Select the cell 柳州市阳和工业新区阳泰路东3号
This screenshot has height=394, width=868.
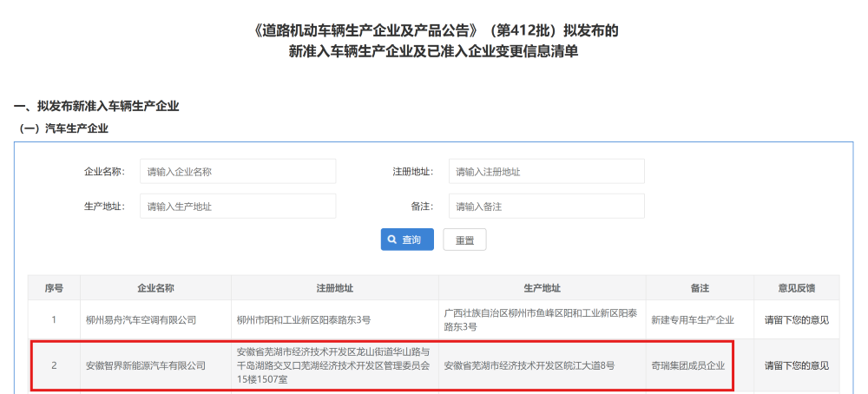coord(335,320)
